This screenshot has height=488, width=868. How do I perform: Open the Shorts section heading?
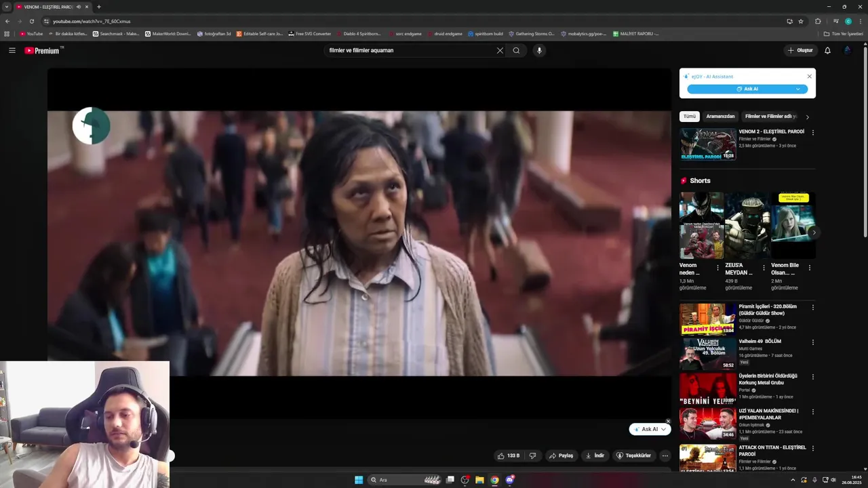[700, 181]
